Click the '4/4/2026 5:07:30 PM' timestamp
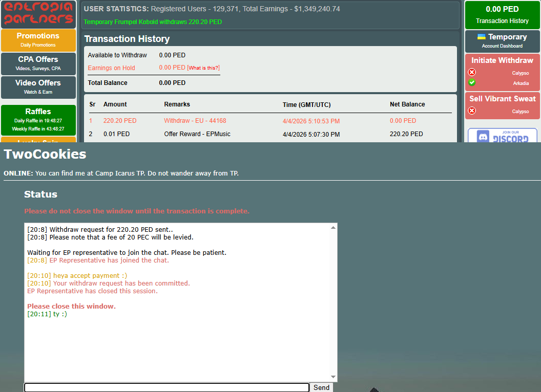 pos(311,134)
